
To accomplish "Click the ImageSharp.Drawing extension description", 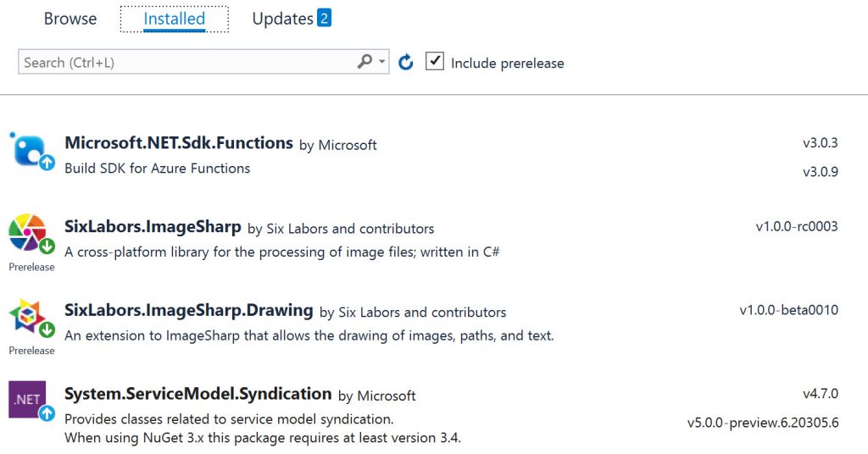I will point(309,335).
